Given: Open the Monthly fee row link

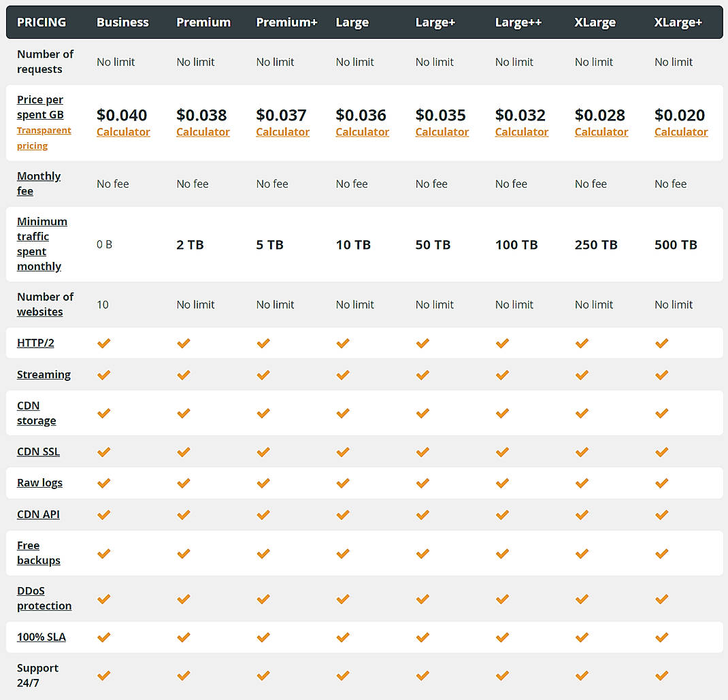Looking at the screenshot, I should 39,184.
